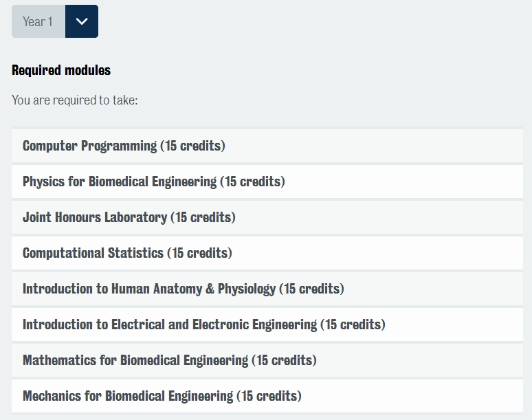Click the chevron arrow beside Year 1

pyautogui.click(x=82, y=21)
